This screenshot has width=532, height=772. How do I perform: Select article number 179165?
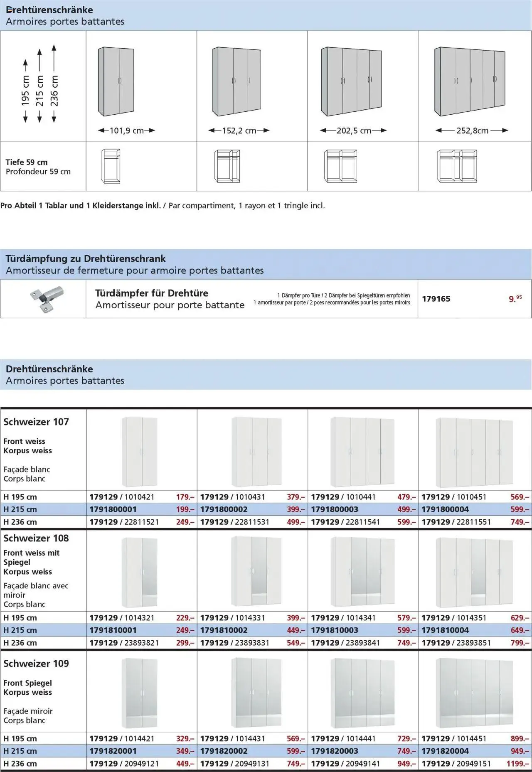pyautogui.click(x=436, y=299)
